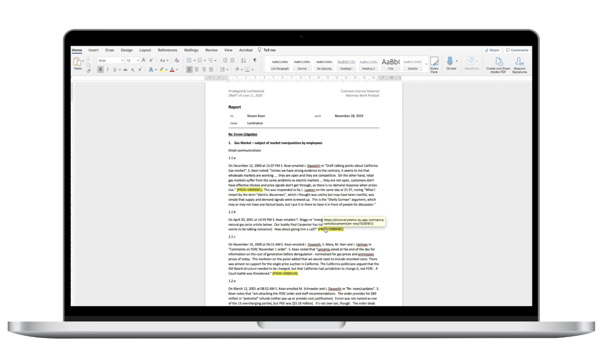Apply the text effects blue A

point(151,70)
